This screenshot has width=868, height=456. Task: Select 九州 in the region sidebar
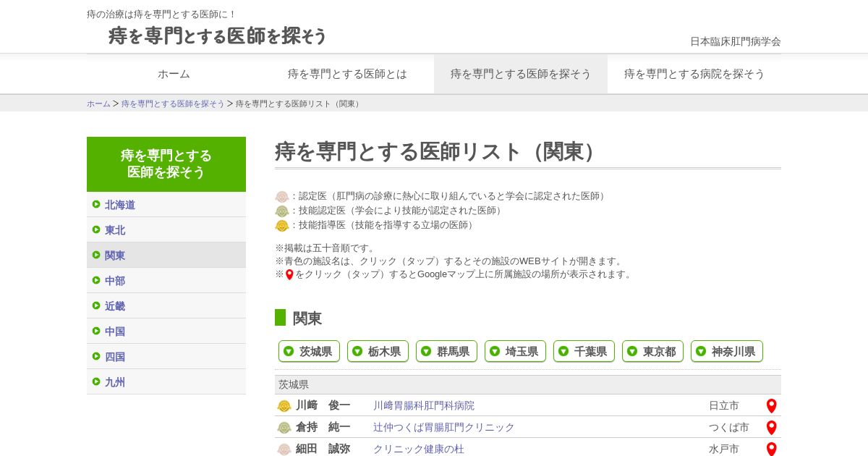coord(166,381)
